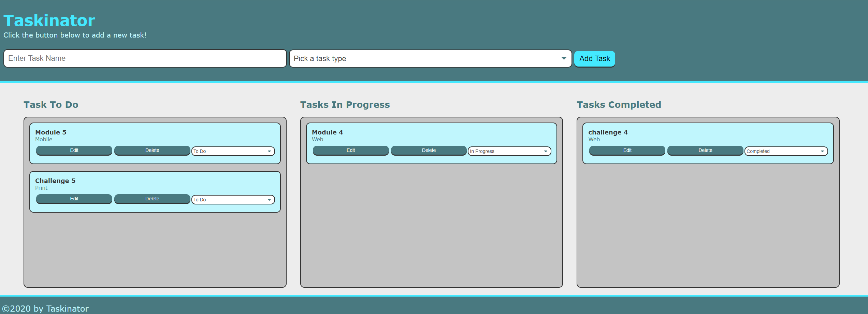Click the ©2020 by Taskinator footer text
The image size is (868, 314).
[45, 309]
